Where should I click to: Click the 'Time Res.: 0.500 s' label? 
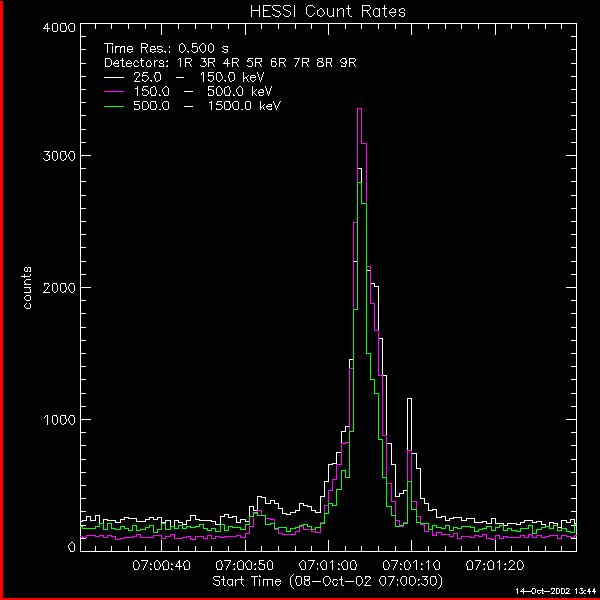(166, 49)
